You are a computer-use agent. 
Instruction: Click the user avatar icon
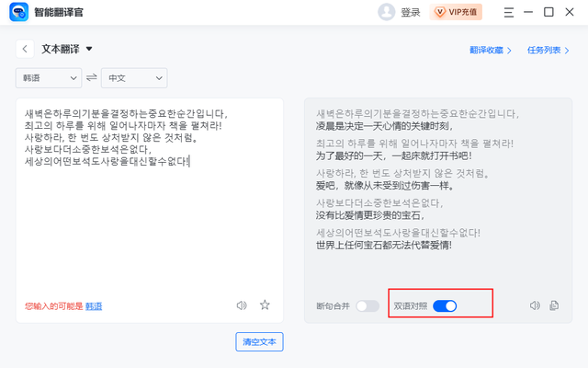click(386, 12)
